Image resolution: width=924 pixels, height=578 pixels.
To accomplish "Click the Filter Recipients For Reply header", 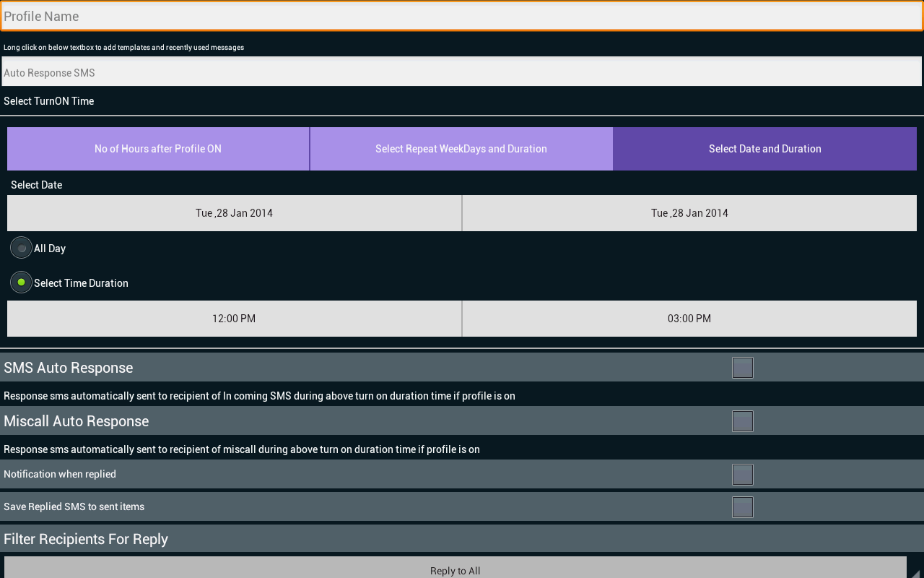I will tap(462, 538).
